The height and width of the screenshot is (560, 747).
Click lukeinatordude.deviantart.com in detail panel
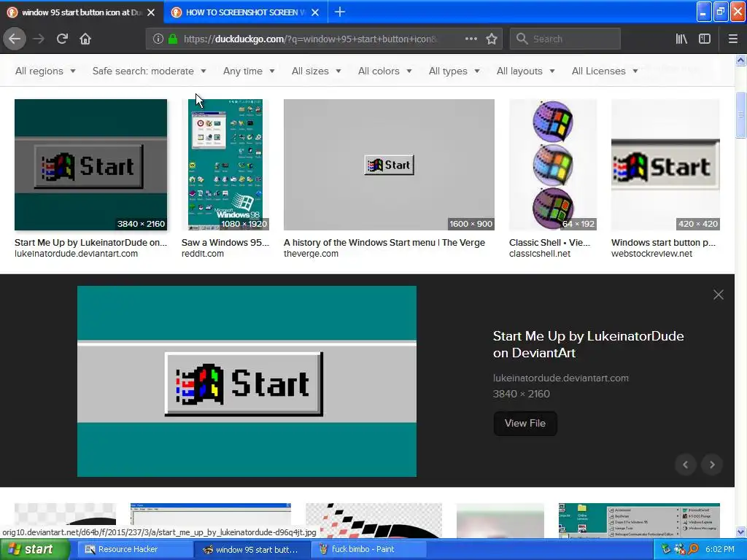tap(561, 378)
